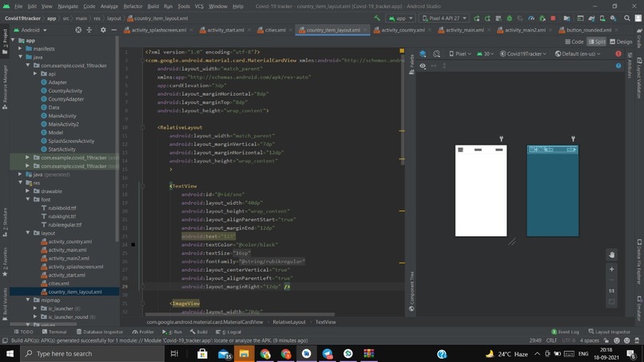Click the scroll-from-source target icon in Project panel

[78, 30]
